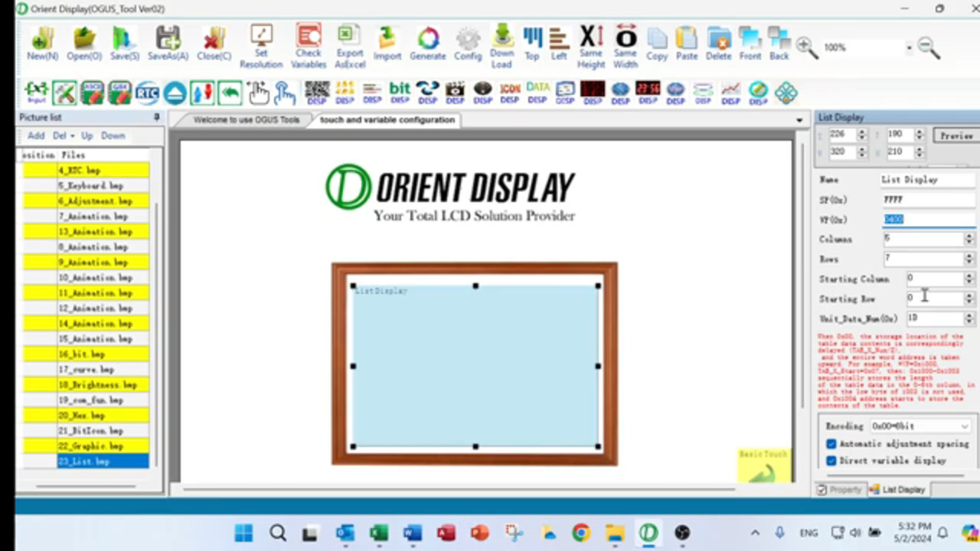The image size is (980, 551).
Task: Create a new project with New(N)
Action: pyautogui.click(x=42, y=44)
